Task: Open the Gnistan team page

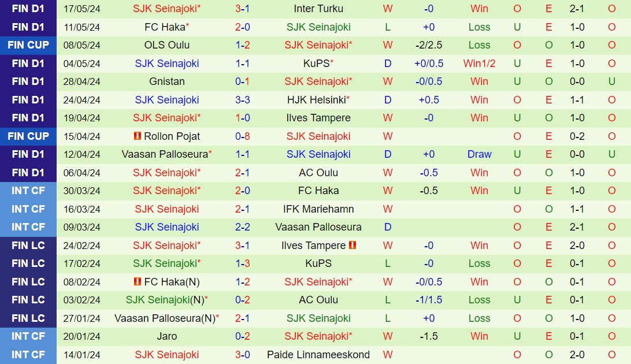Action: pyautogui.click(x=166, y=81)
